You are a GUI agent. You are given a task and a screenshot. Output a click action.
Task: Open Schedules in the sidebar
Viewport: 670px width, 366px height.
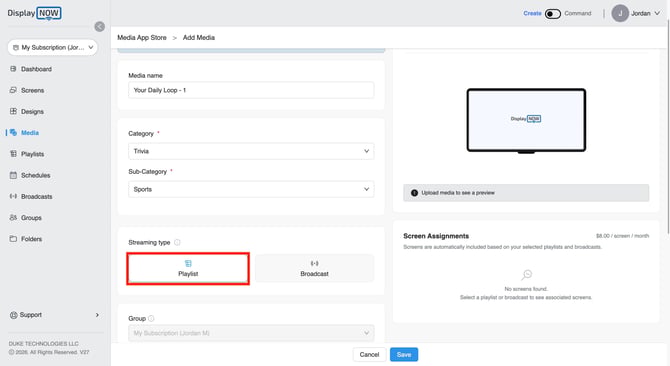click(x=35, y=175)
